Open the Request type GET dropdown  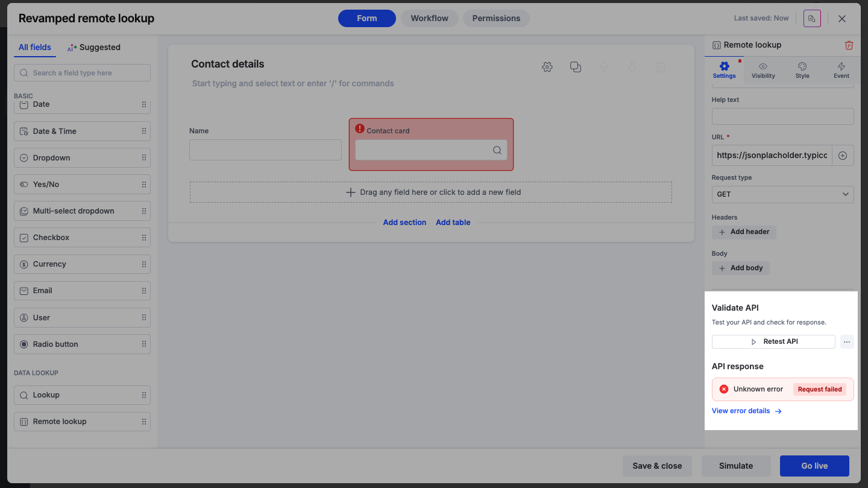click(782, 194)
